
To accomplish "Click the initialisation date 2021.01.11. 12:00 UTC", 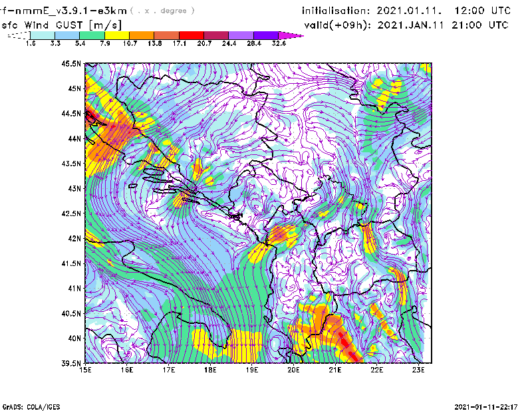I will point(406,11).
